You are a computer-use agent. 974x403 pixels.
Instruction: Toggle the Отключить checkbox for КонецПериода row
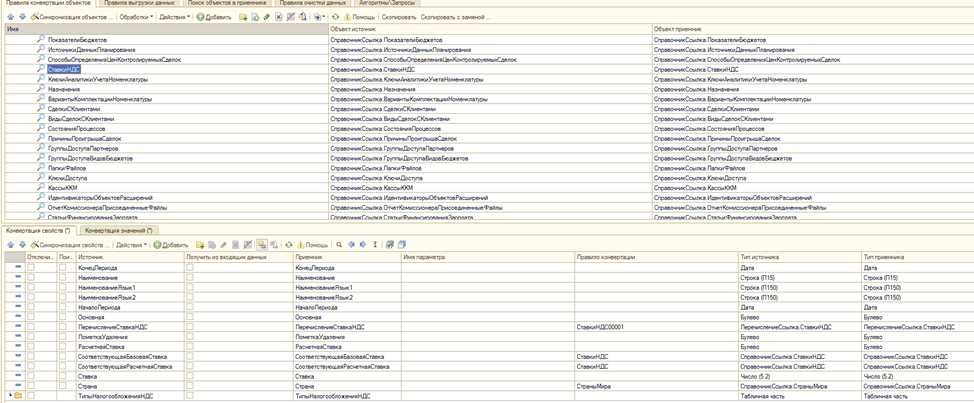click(x=31, y=269)
